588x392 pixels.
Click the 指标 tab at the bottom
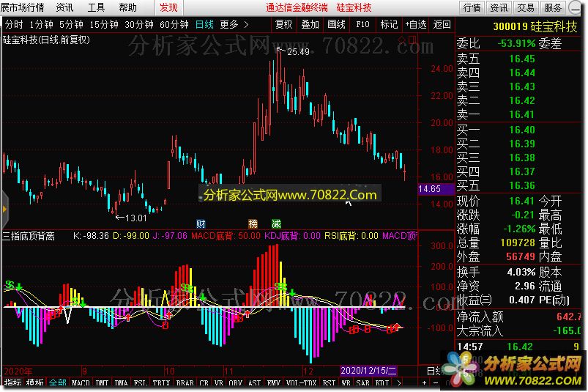(x=12, y=382)
